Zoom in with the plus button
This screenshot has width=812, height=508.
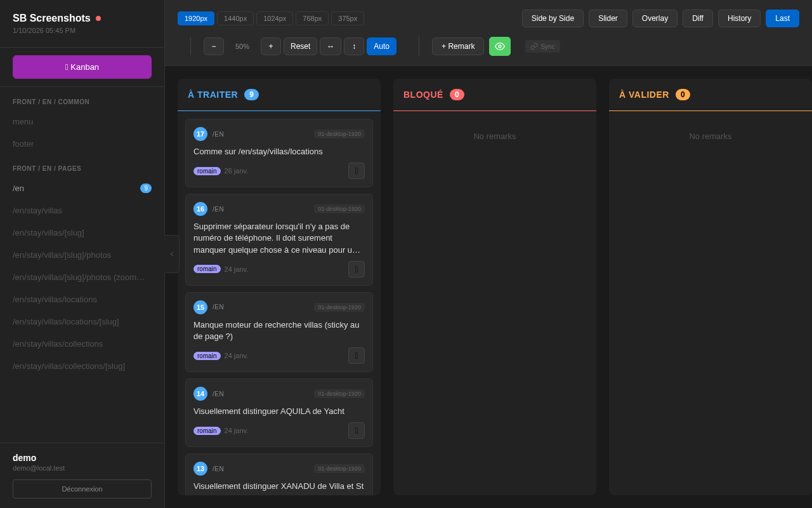(271, 46)
